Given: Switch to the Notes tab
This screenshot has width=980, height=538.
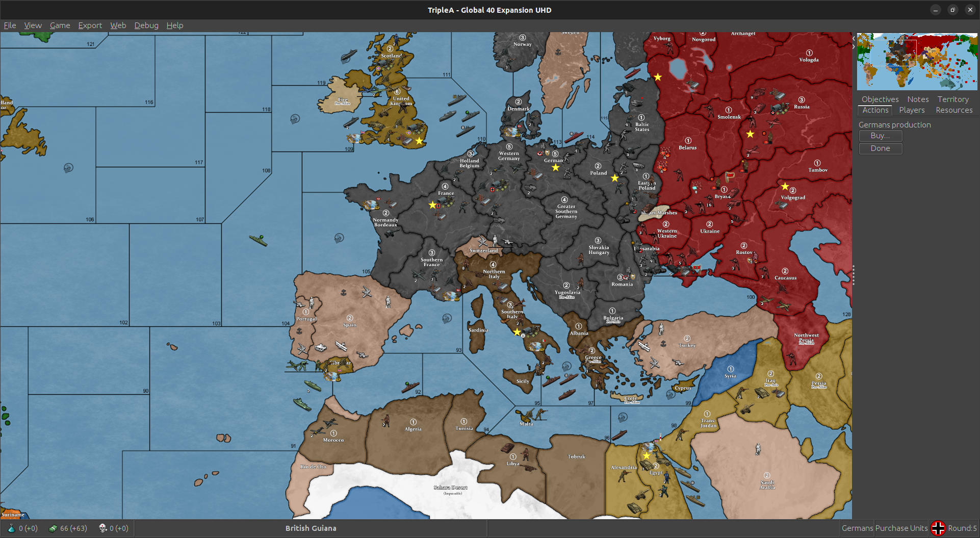Looking at the screenshot, I should pyautogui.click(x=918, y=99).
